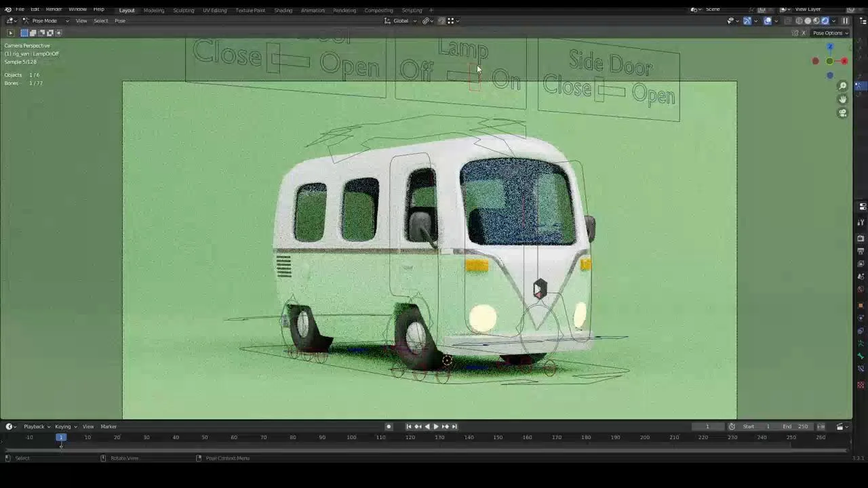The image size is (868, 488).
Task: Switch to the Layout workspace tab
Action: pos(127,10)
